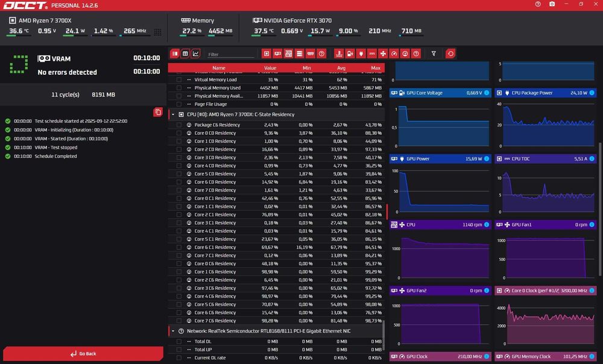603x364 pixels.
Task: Click the blue dot on CPU TDC graph
Action: click(x=592, y=158)
